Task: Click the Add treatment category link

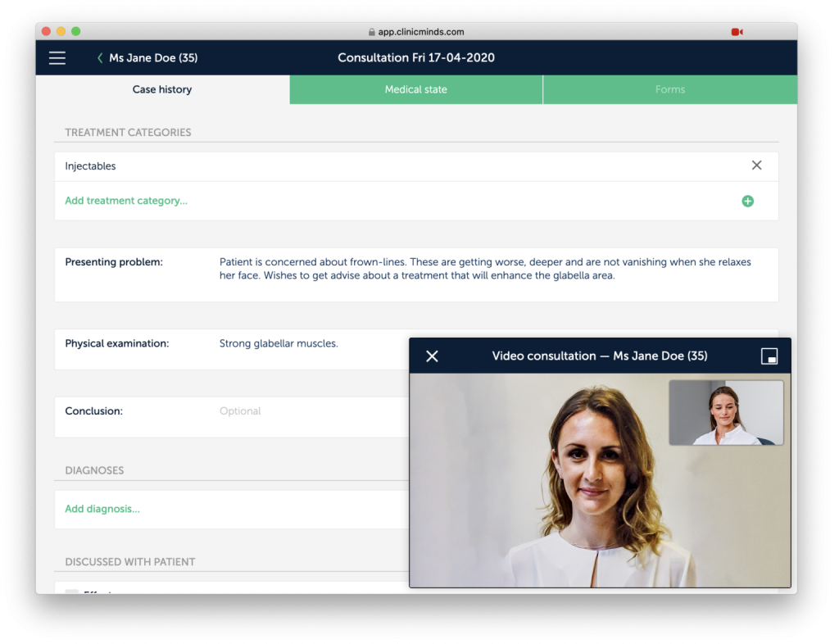Action: pos(125,200)
